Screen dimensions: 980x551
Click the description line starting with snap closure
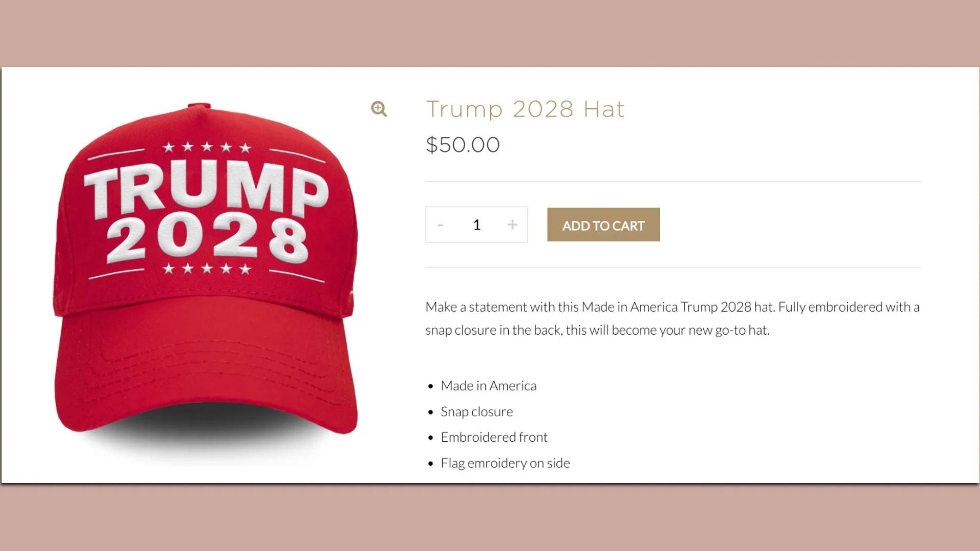point(597,330)
